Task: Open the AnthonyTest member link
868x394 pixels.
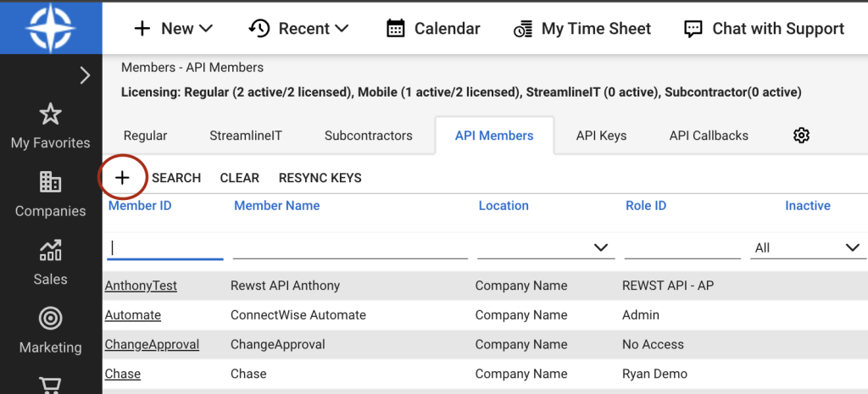Action: coord(141,286)
